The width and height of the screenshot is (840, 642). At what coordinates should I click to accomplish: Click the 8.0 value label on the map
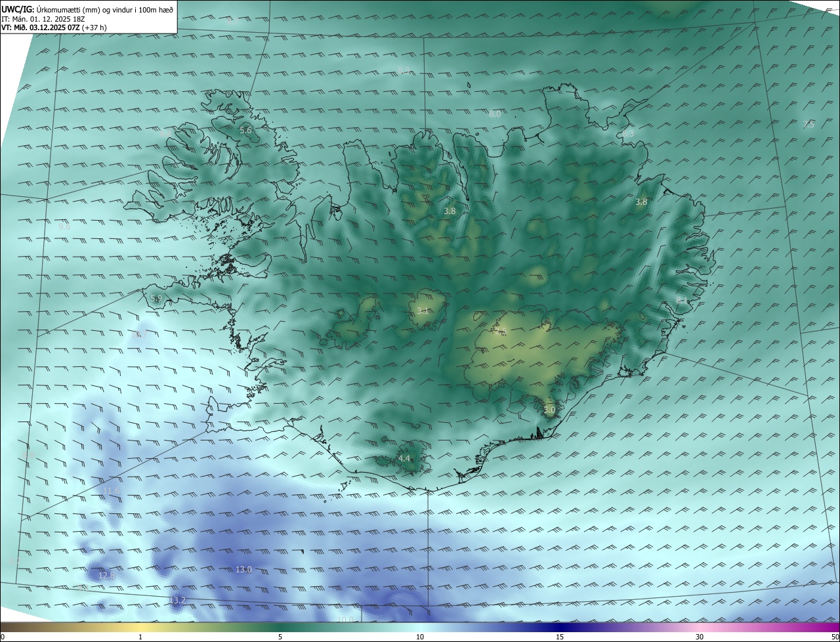pyautogui.click(x=495, y=114)
